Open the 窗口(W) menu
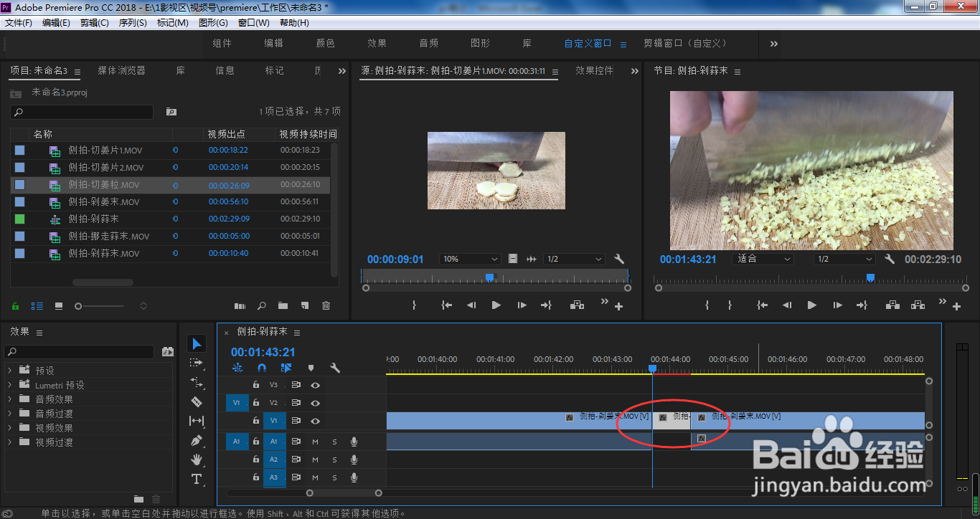The height and width of the screenshot is (519, 980). [253, 23]
